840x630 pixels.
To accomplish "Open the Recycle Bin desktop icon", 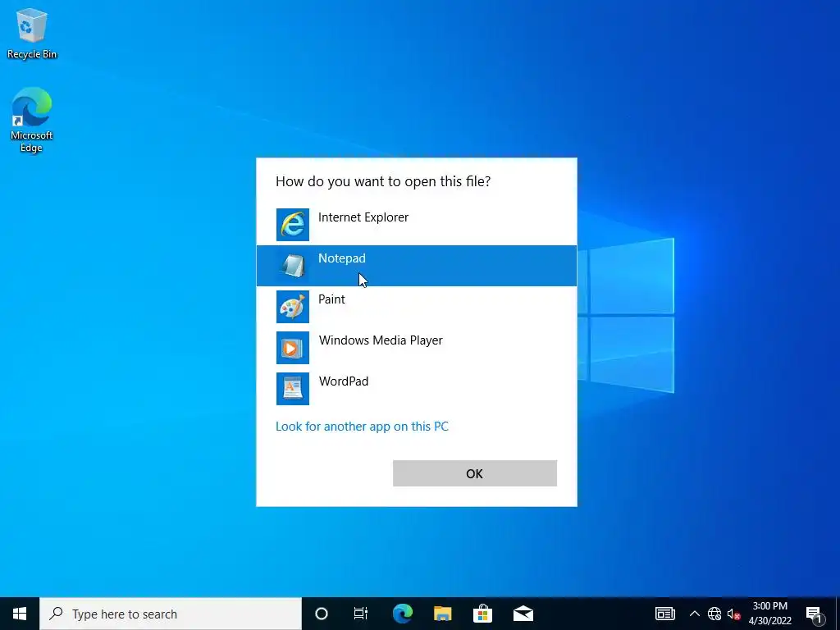I will (x=32, y=33).
